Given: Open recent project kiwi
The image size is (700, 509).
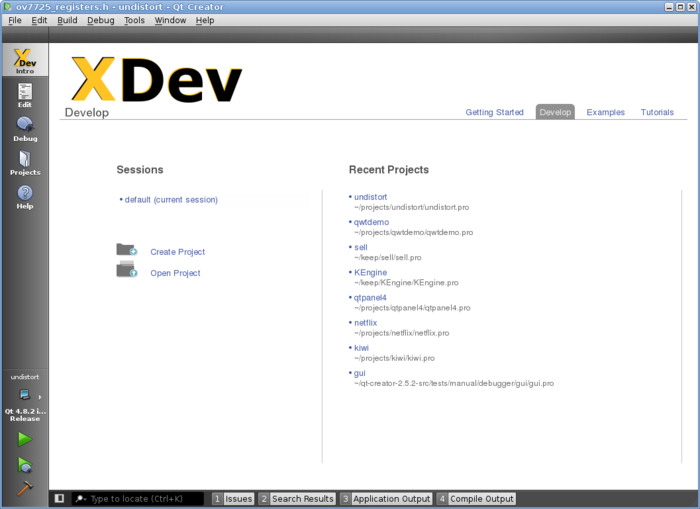Looking at the screenshot, I should click(x=362, y=347).
